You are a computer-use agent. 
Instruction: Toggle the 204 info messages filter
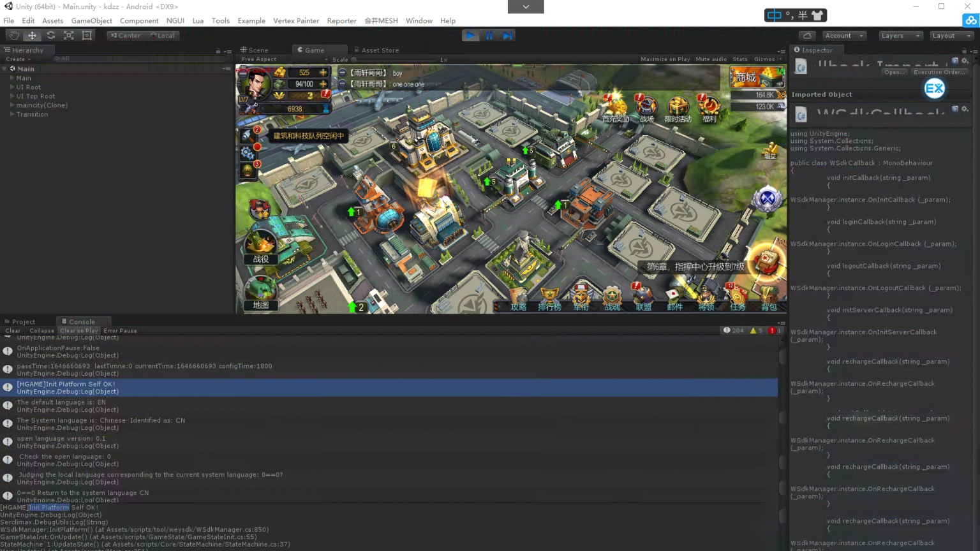[x=734, y=330]
